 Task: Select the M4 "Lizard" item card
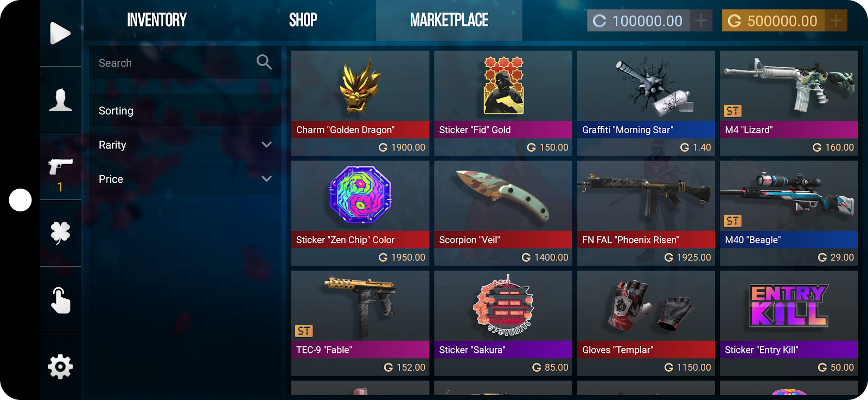pyautogui.click(x=789, y=103)
